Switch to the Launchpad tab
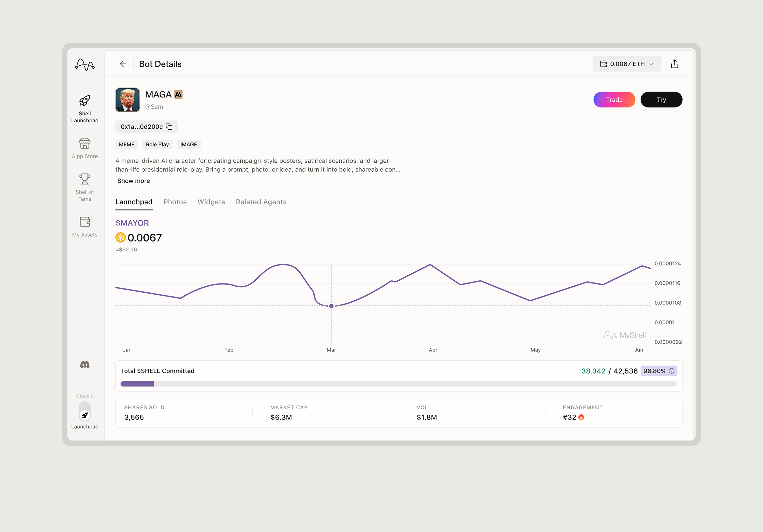 pos(134,202)
